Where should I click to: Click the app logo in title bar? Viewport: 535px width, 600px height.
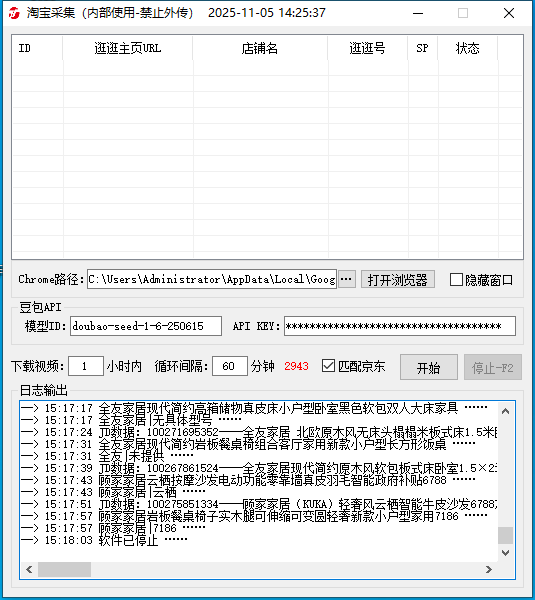point(14,13)
